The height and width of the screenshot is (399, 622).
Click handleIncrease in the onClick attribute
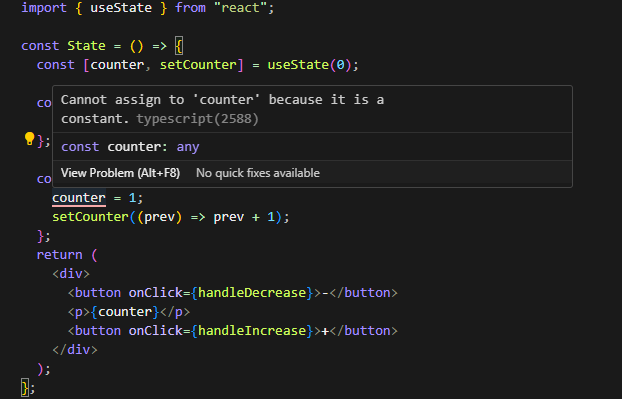pyautogui.click(x=252, y=331)
